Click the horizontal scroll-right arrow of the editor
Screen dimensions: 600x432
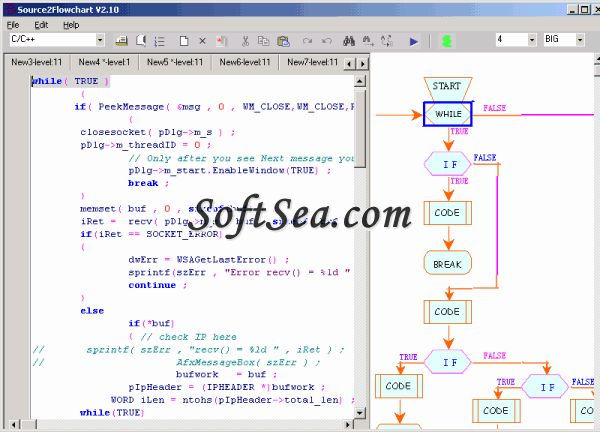pyautogui.click(x=348, y=424)
